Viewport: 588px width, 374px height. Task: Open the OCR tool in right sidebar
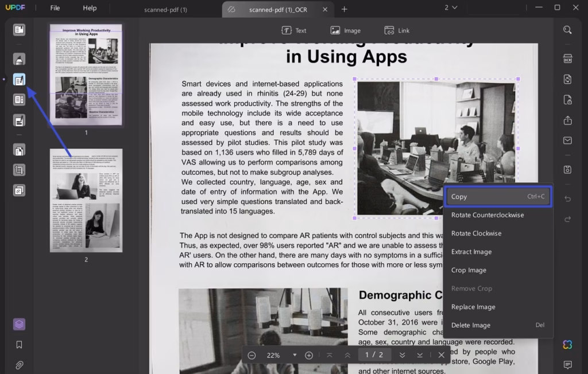tap(567, 59)
